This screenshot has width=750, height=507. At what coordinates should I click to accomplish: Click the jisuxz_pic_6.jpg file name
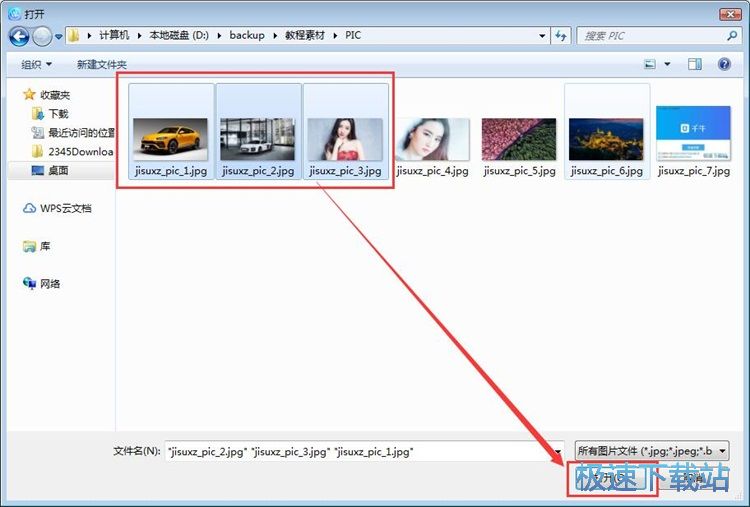[607, 171]
